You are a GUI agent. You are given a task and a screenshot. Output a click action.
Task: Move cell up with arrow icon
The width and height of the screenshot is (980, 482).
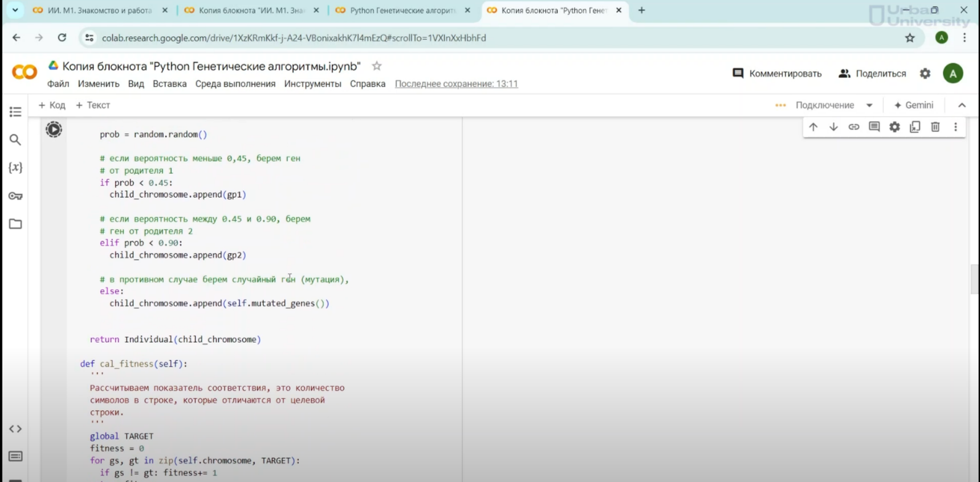pyautogui.click(x=813, y=127)
